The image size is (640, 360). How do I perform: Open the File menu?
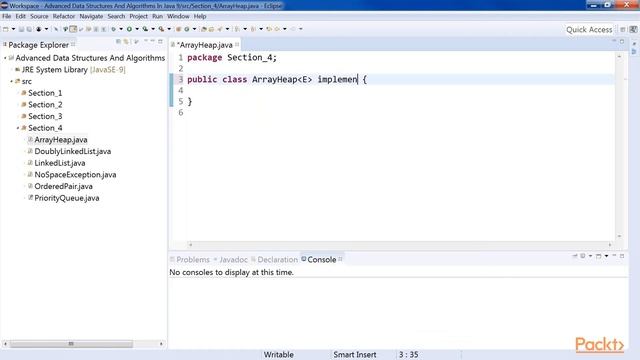[7, 16]
